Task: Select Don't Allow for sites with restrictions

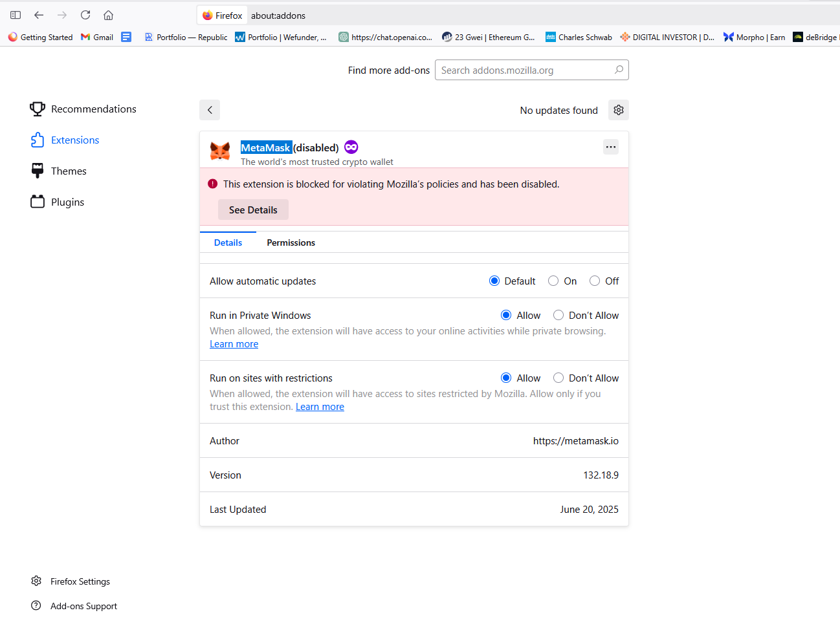Action: pyautogui.click(x=558, y=378)
